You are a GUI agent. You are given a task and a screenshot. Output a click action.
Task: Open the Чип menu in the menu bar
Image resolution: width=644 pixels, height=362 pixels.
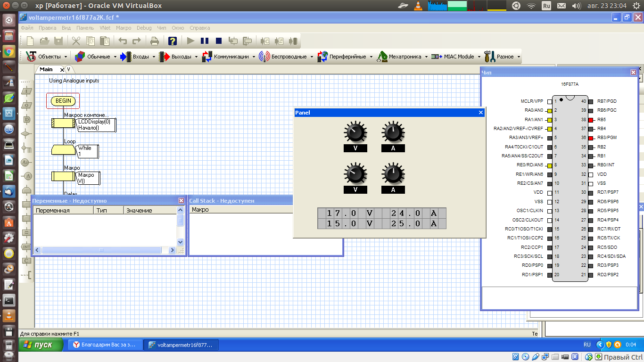[x=162, y=28]
